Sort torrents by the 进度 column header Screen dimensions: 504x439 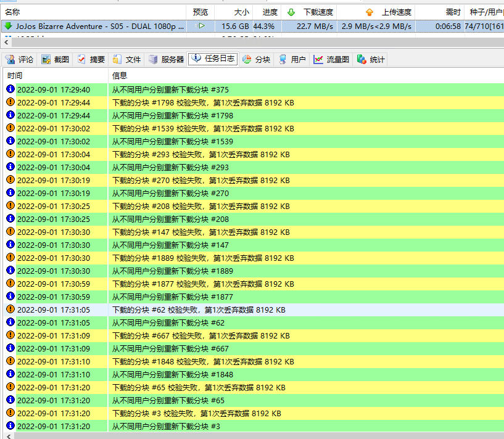click(270, 12)
